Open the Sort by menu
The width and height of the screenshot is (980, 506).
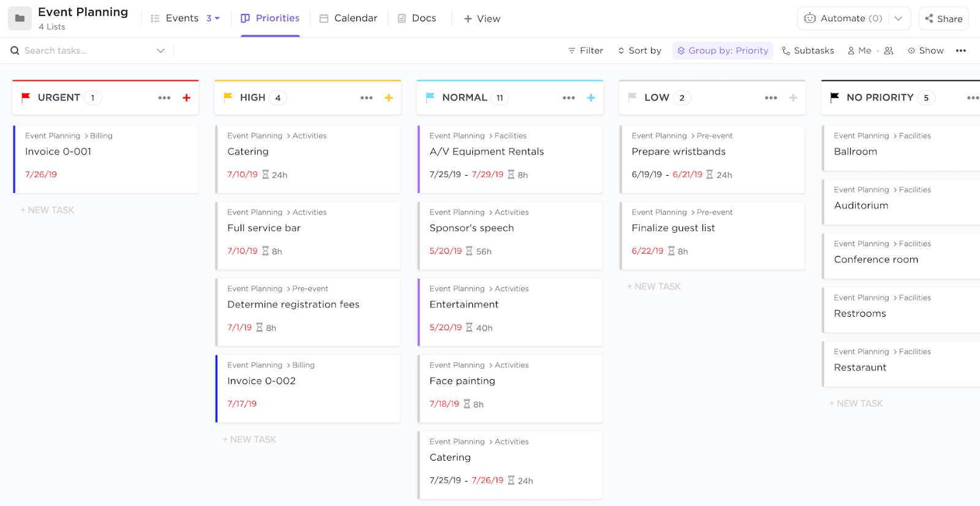click(639, 51)
